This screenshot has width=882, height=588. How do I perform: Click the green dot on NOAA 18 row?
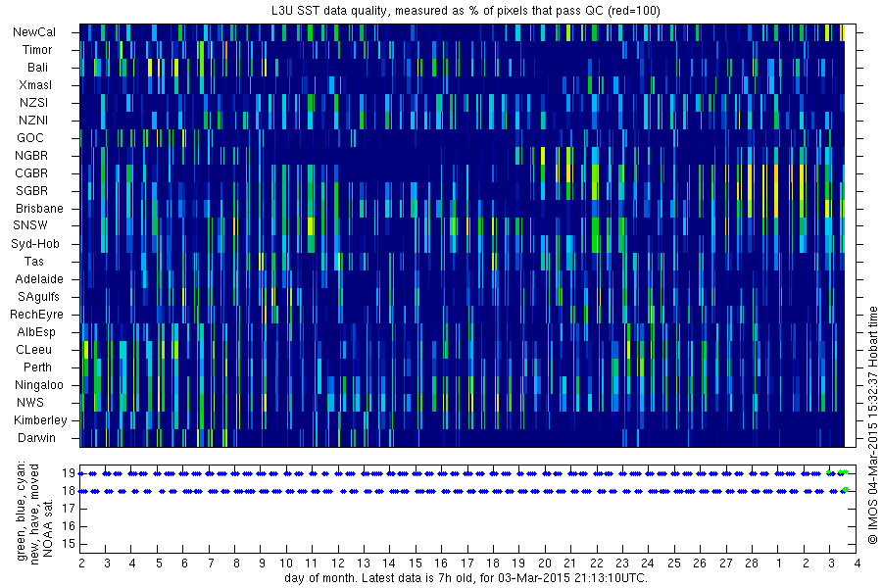click(846, 490)
